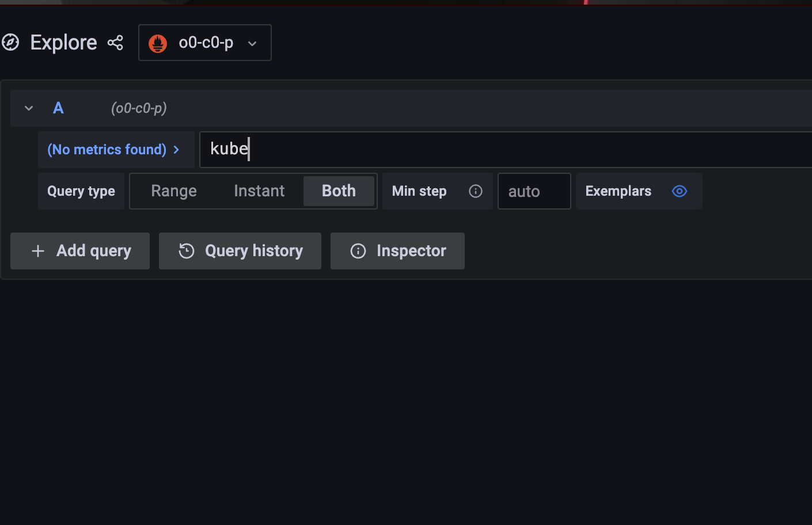Viewport: 812px width, 525px height.
Task: Collapse query row A with the chevron
Action: (x=28, y=108)
